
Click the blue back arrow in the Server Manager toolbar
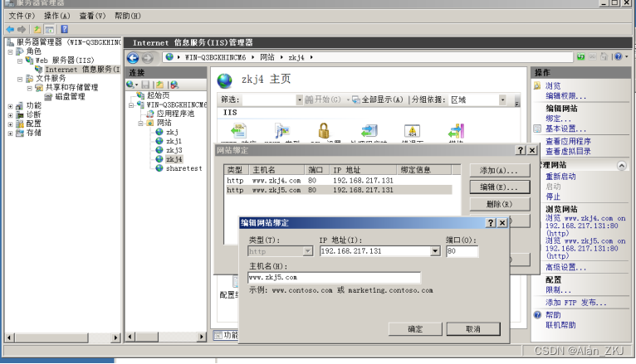10,29
